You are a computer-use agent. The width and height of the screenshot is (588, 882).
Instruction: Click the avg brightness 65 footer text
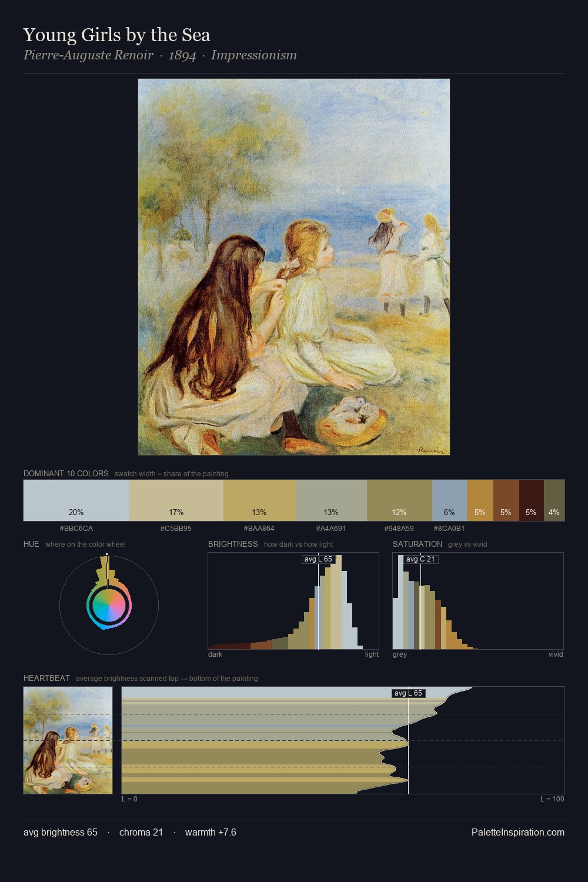(x=61, y=832)
